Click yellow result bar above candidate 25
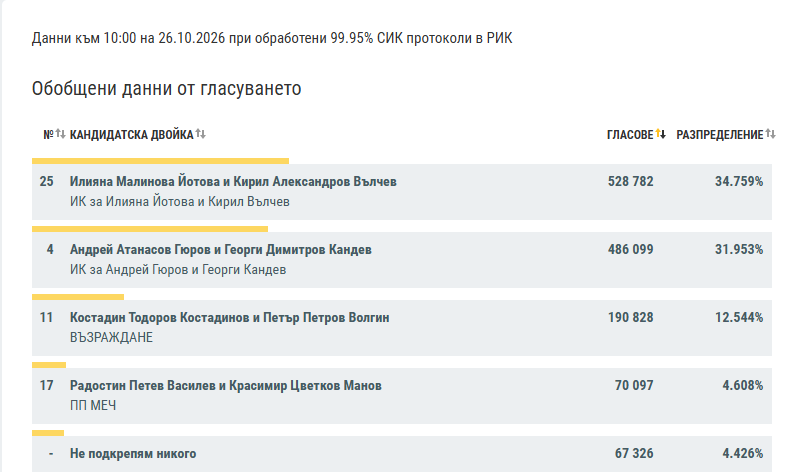This screenshot has height=472, width=789. [x=161, y=161]
